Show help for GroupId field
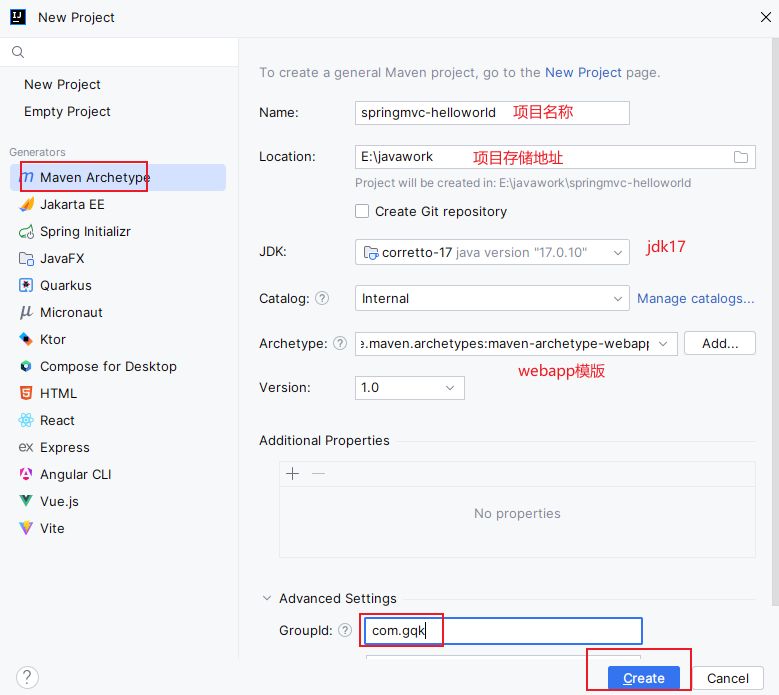The height and width of the screenshot is (695, 779). (345, 630)
